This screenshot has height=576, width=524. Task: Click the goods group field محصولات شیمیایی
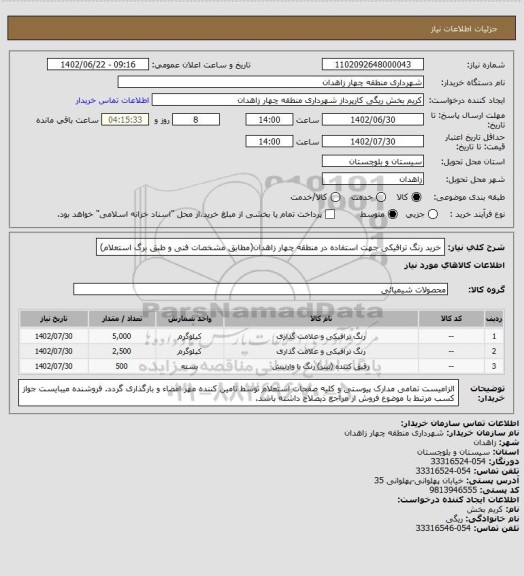260,289
